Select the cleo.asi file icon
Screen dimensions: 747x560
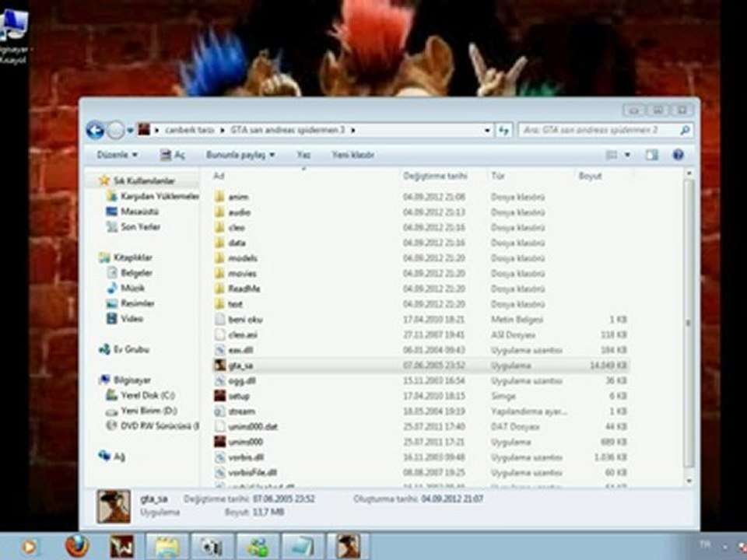[219, 334]
